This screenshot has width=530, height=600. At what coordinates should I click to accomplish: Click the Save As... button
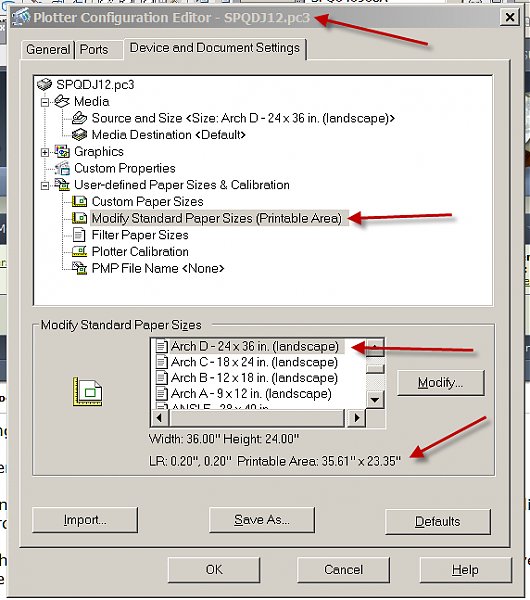(262, 520)
